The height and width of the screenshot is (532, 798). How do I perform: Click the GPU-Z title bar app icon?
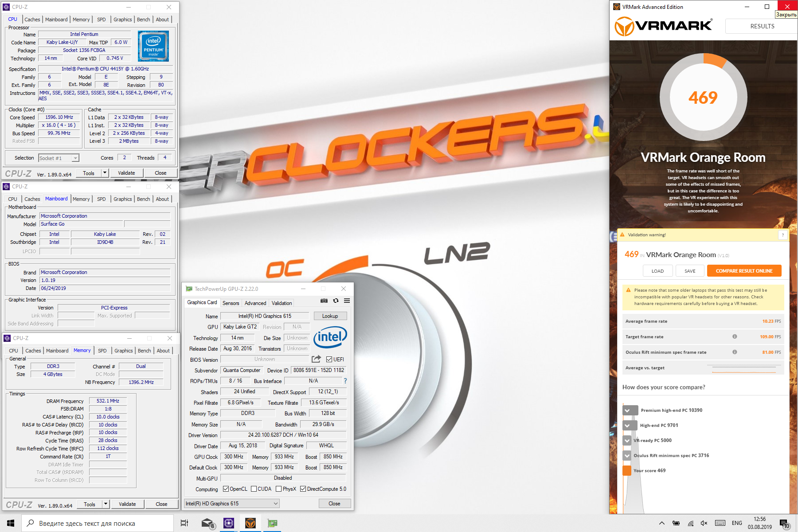[x=189, y=289]
